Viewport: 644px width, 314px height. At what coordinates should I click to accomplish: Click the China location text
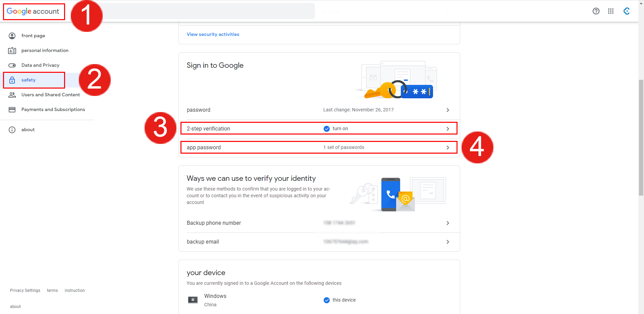tap(210, 305)
